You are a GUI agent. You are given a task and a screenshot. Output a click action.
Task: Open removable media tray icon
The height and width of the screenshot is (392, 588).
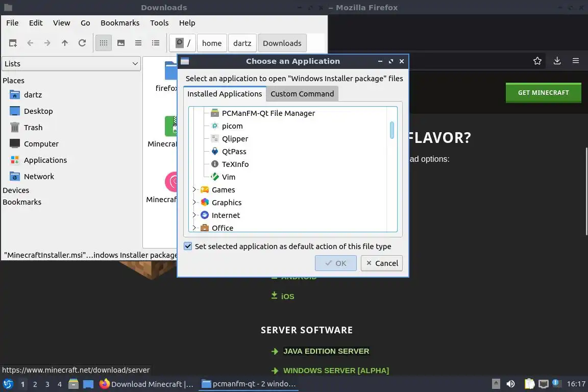(496, 384)
